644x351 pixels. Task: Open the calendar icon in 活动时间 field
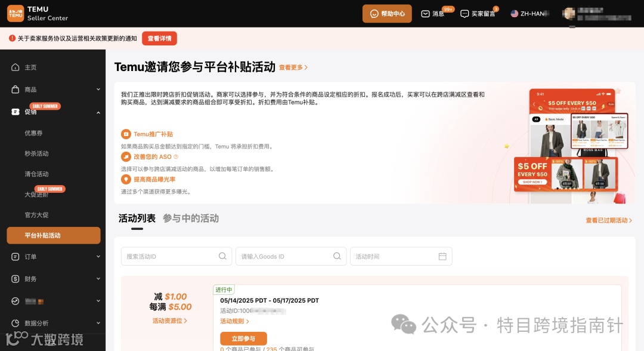[x=442, y=256]
